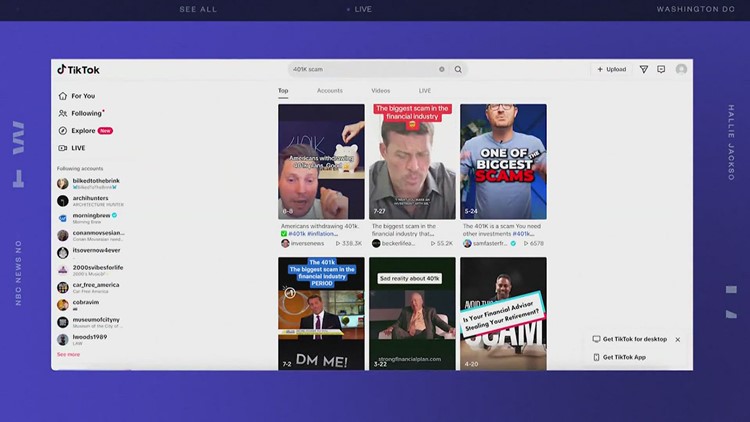Select the Top results tab
This screenshot has height=422, width=750.
pos(283,90)
